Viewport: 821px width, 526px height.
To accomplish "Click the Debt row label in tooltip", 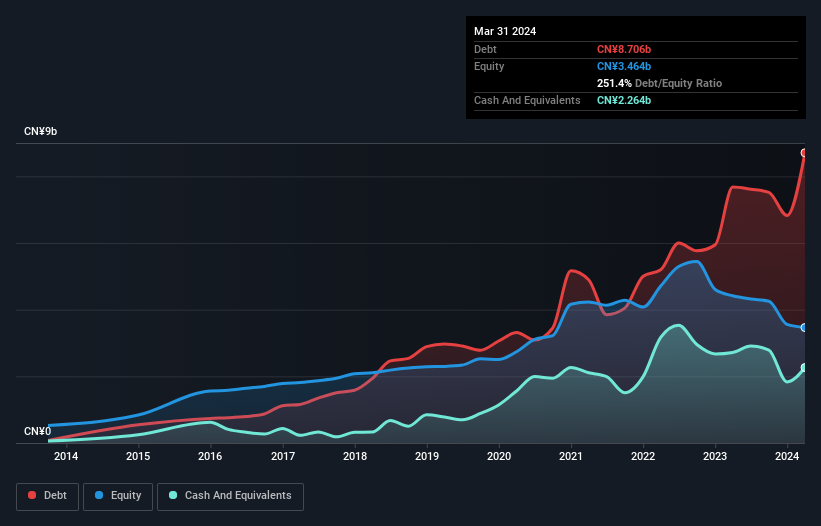I will [x=485, y=49].
